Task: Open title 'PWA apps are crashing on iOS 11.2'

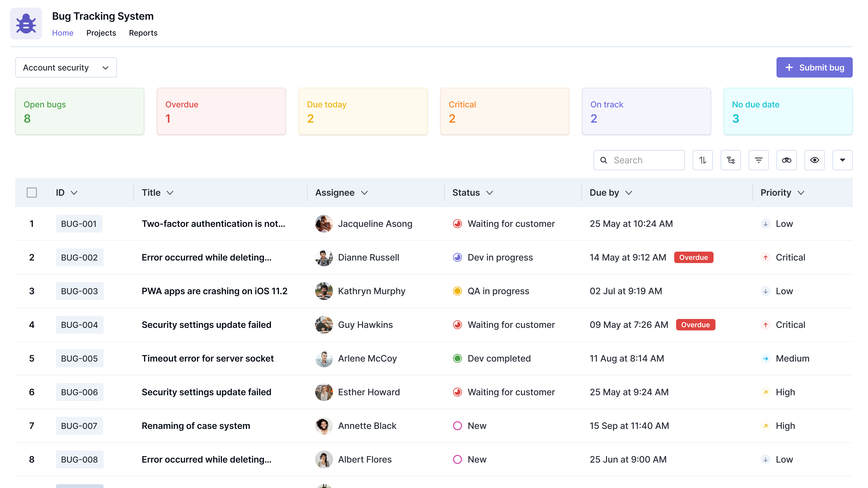Action: (x=214, y=291)
